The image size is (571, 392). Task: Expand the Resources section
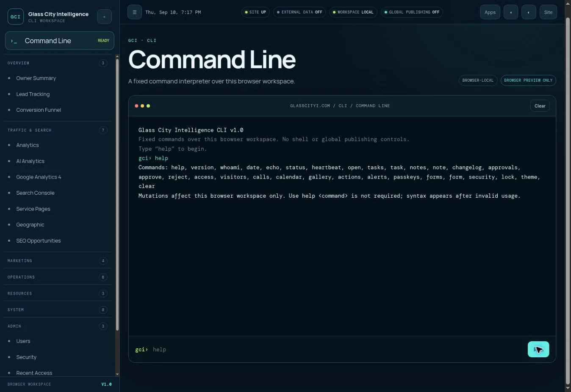tap(57, 293)
